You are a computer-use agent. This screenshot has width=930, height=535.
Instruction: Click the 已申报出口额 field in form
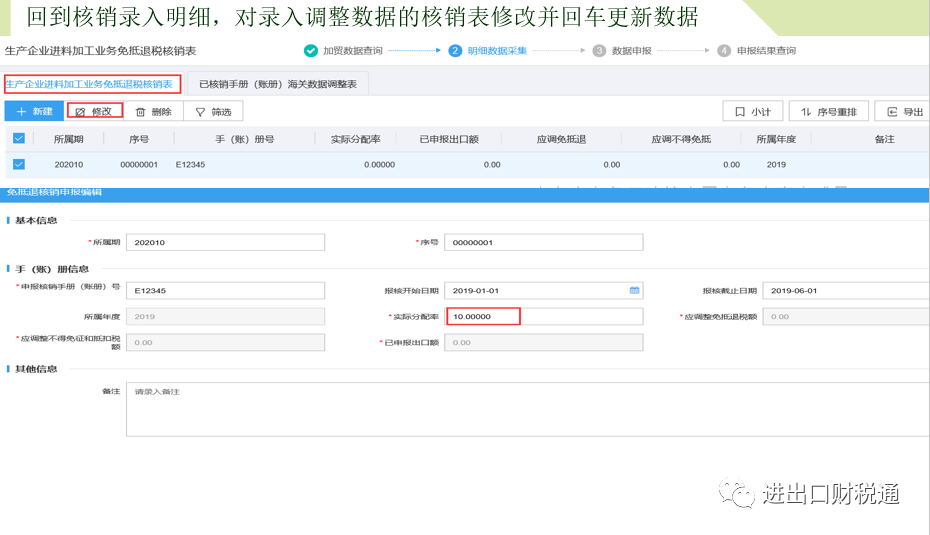543,342
